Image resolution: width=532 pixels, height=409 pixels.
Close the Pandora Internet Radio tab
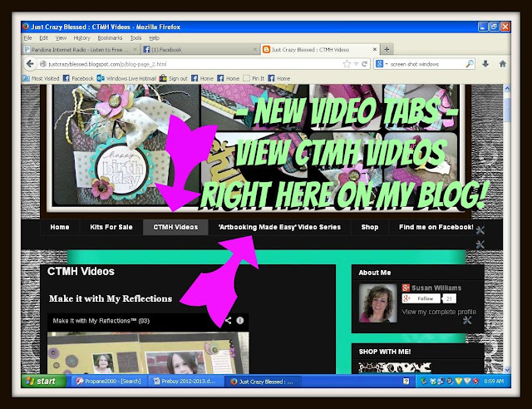pyautogui.click(x=135, y=50)
